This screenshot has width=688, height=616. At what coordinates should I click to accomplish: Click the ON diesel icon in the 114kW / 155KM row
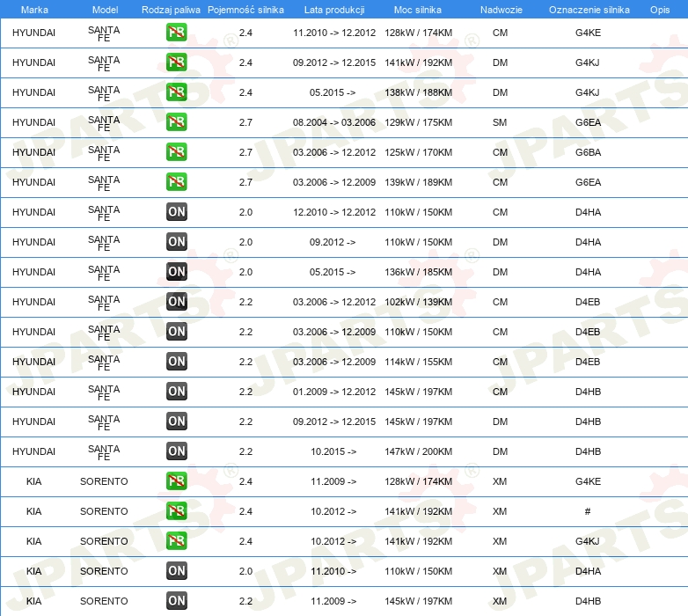tap(176, 361)
